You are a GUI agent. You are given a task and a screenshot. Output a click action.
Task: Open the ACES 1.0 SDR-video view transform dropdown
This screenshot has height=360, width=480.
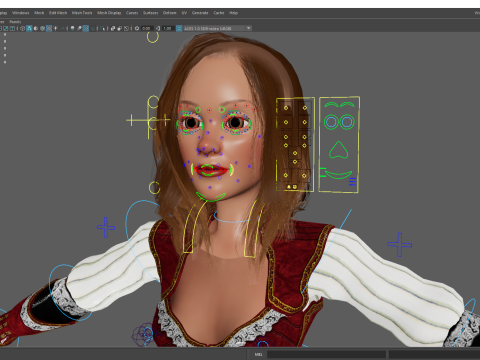point(218,28)
